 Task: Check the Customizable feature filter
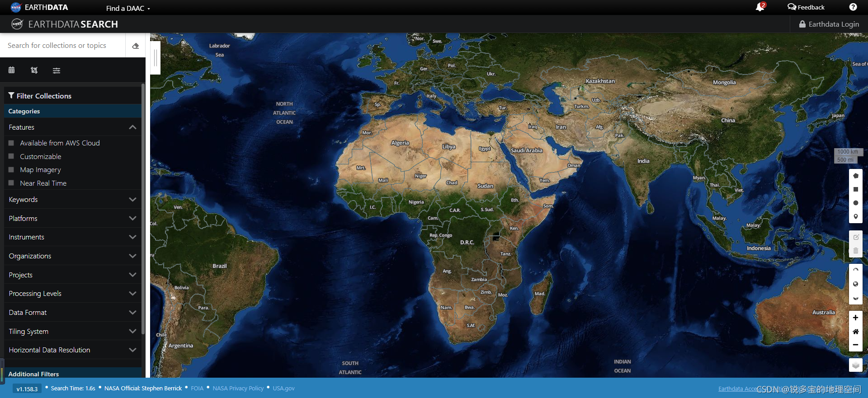point(11,156)
